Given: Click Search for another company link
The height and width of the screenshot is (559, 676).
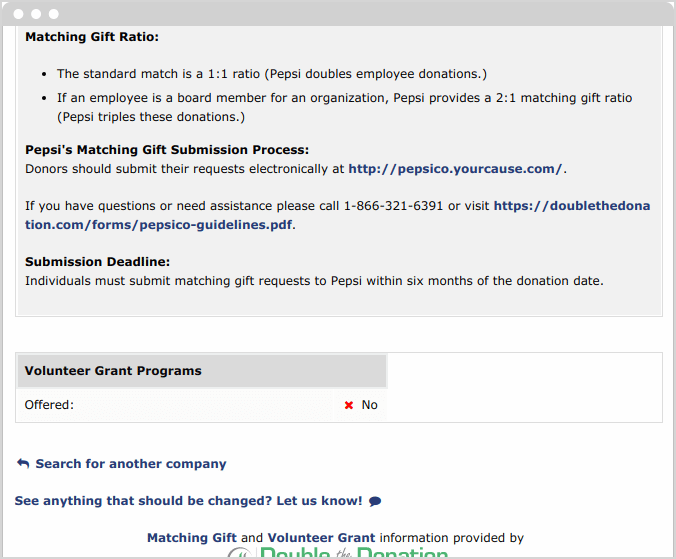Looking at the screenshot, I should [131, 464].
